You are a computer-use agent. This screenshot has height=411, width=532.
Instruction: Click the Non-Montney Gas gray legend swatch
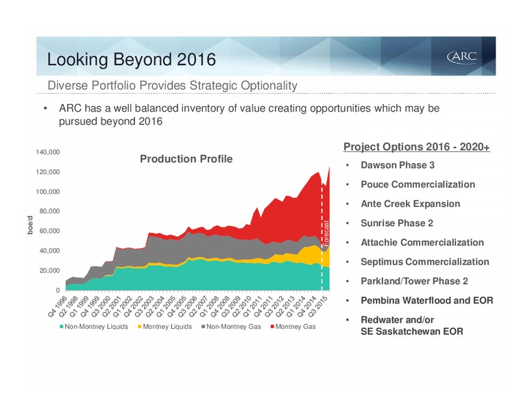tap(203, 327)
